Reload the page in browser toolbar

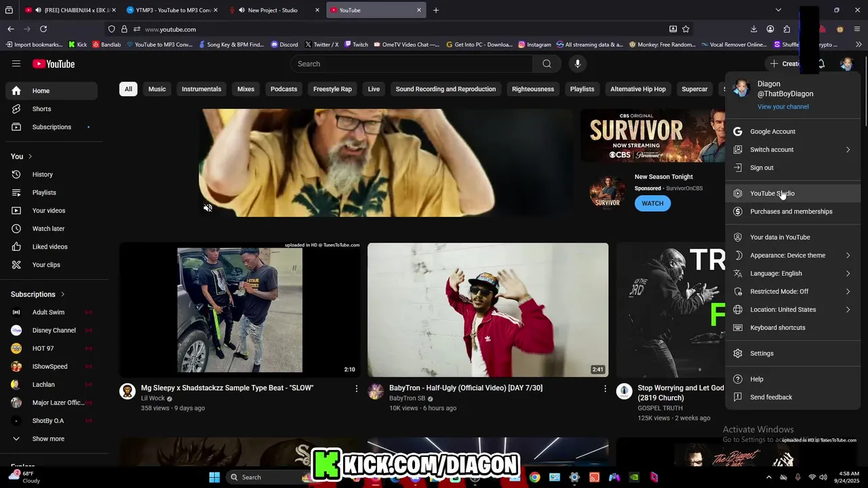coord(43,29)
